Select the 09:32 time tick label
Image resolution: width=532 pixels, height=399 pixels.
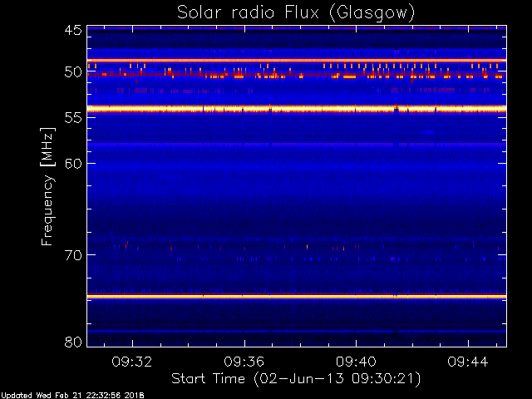pos(131,362)
